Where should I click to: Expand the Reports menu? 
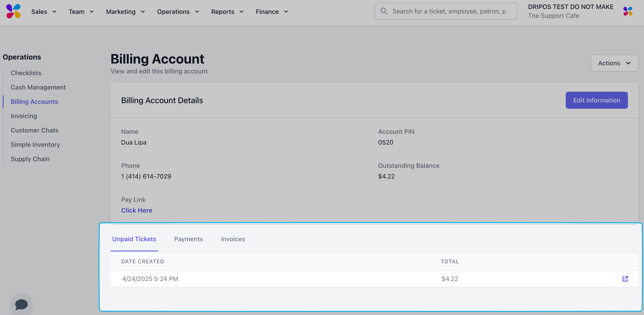pos(227,12)
